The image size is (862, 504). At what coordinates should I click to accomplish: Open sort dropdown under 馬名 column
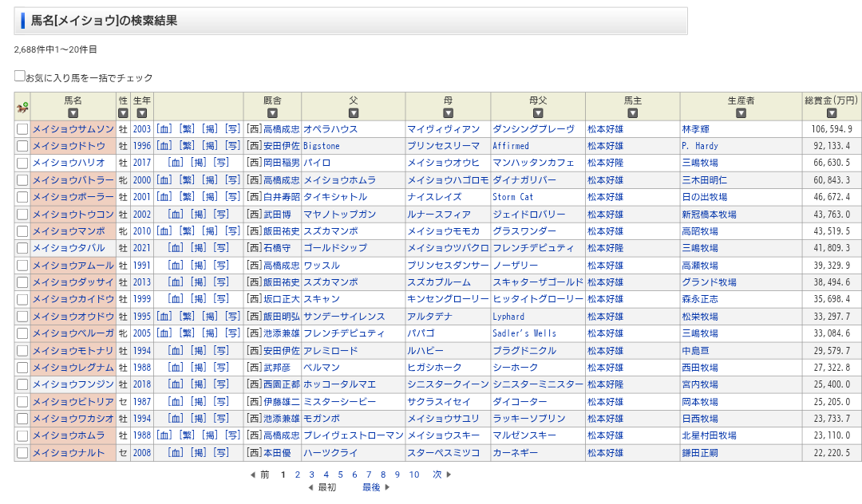73,113
